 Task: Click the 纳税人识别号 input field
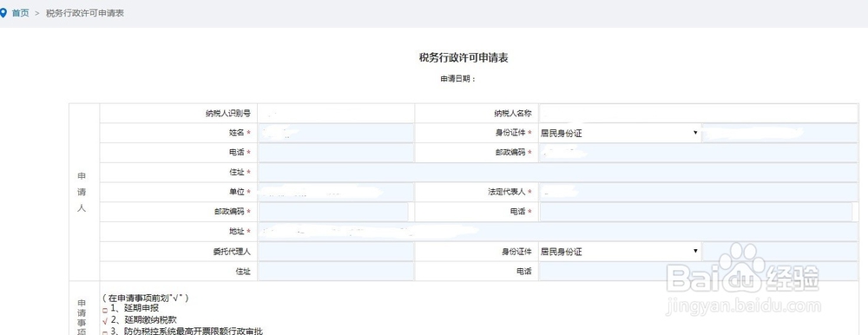click(x=335, y=114)
